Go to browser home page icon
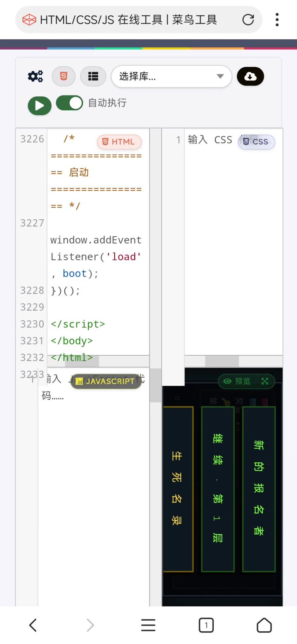 264,625
